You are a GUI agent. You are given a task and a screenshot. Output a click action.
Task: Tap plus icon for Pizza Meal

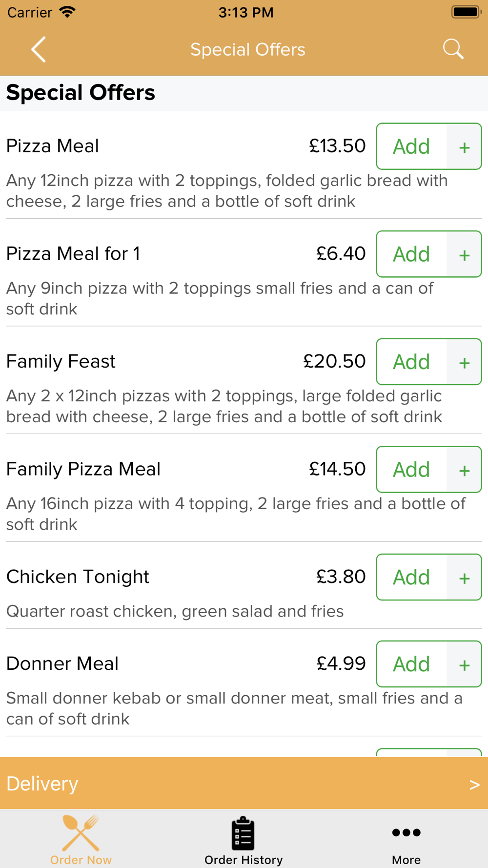[x=464, y=146]
